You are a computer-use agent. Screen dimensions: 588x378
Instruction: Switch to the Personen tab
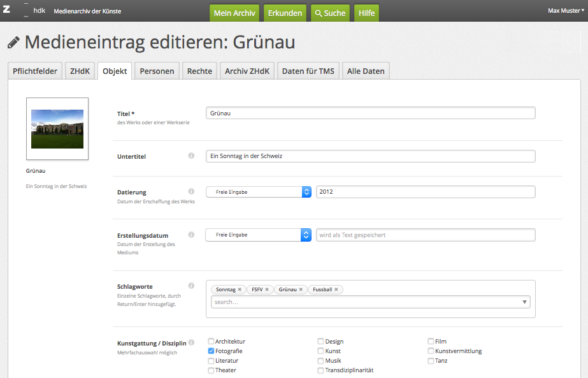pos(157,71)
